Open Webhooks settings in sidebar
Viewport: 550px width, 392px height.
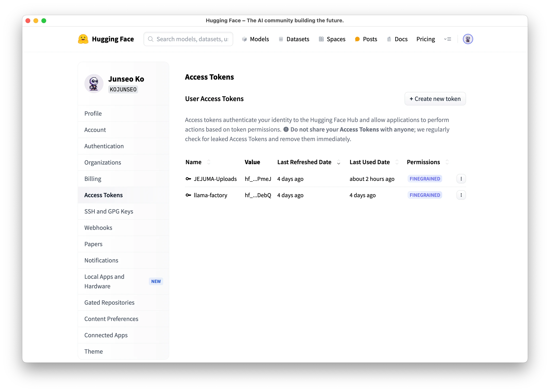pyautogui.click(x=123, y=228)
